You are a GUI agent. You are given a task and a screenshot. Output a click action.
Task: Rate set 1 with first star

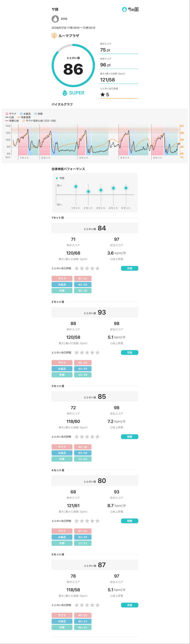click(x=77, y=268)
